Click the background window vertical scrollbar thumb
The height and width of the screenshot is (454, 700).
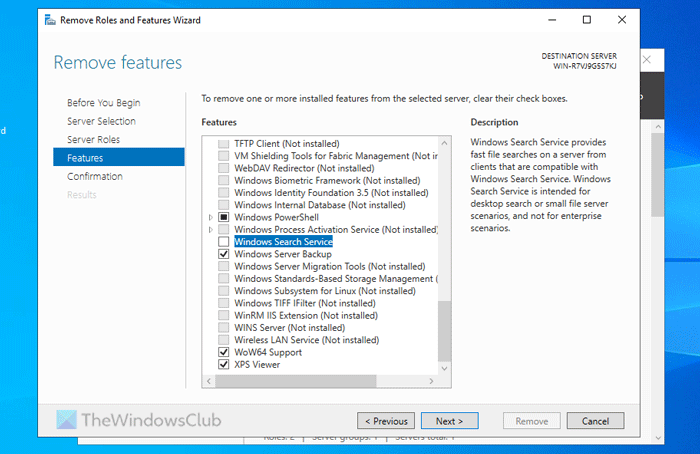click(x=658, y=175)
